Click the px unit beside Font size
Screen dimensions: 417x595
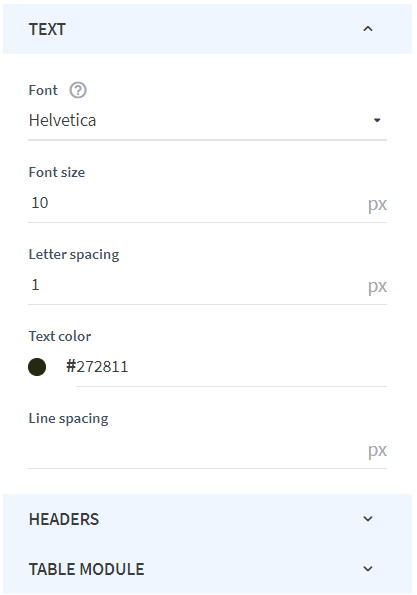point(377,205)
